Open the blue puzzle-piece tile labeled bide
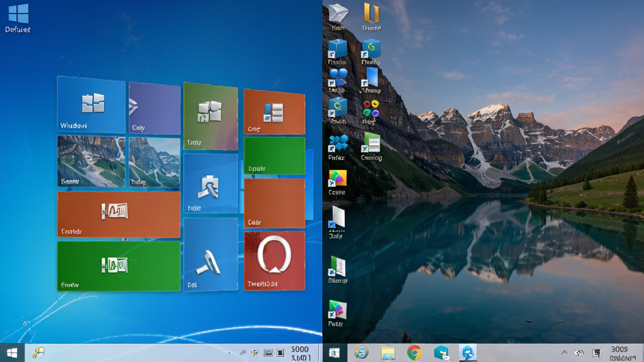Viewport: 644px width, 362px height. point(210,184)
